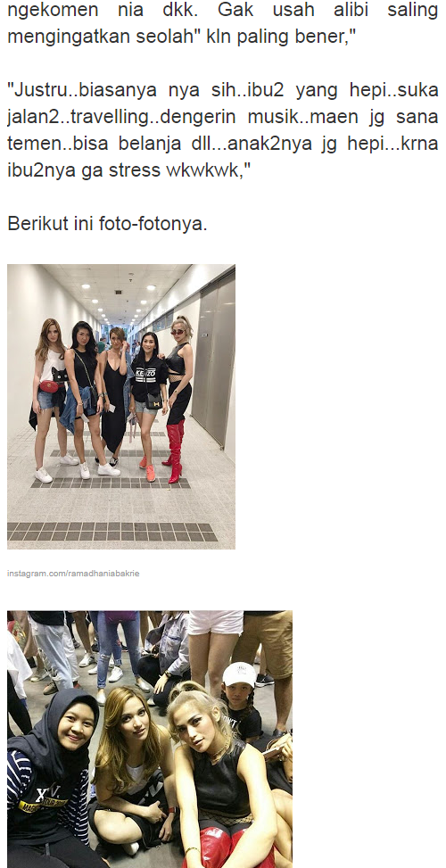
Task: Follow the instagram.com/ramadhaniabakrie caption link
Action: click(x=73, y=574)
